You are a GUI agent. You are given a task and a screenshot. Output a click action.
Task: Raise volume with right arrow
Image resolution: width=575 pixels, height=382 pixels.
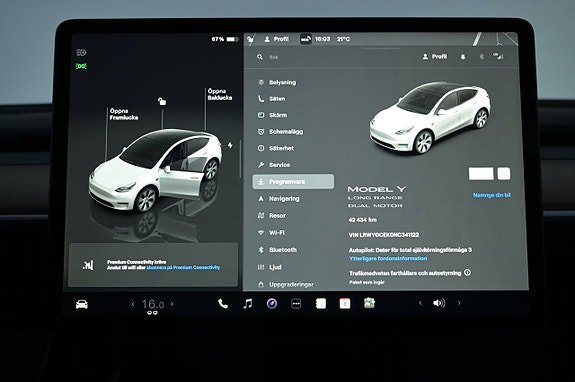(459, 303)
